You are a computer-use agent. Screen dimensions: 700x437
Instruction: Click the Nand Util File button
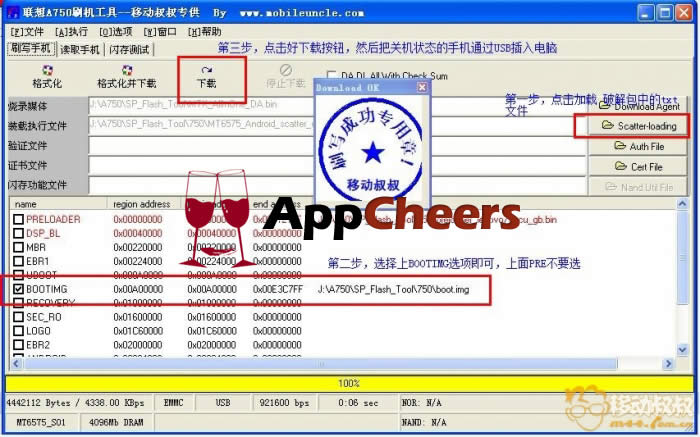click(x=638, y=187)
